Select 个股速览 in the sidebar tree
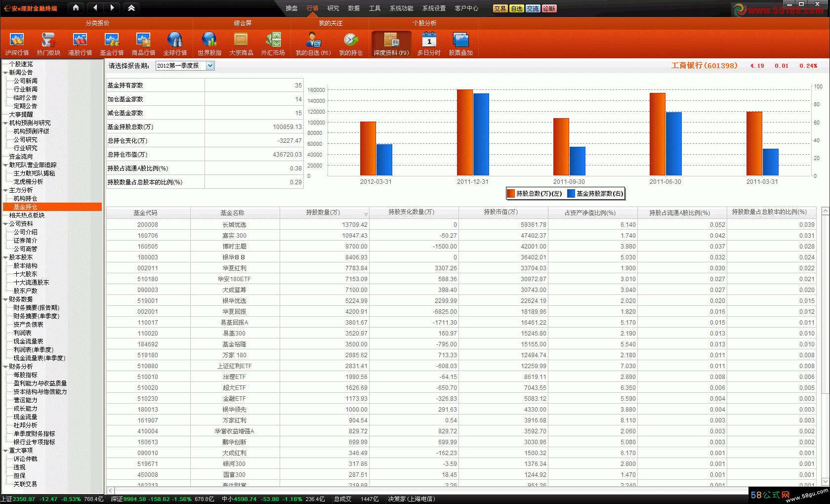 tap(21, 64)
